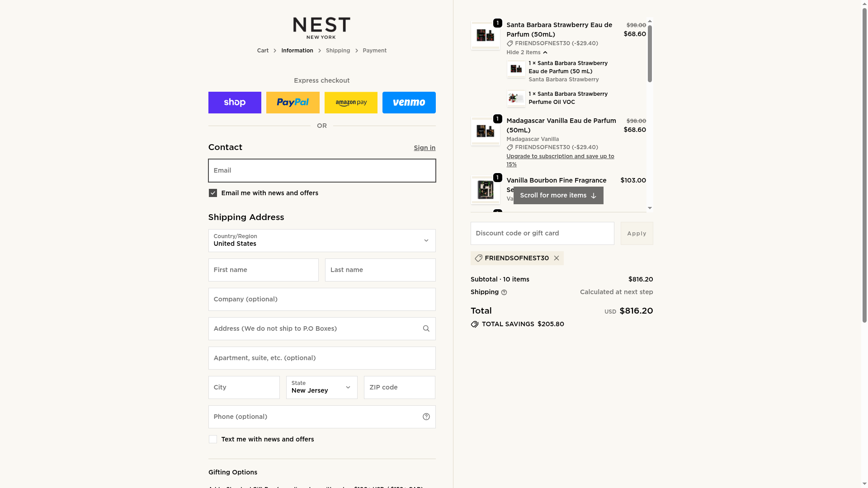Open the Country/Region dropdown
This screenshot has width=868, height=488.
click(x=321, y=240)
